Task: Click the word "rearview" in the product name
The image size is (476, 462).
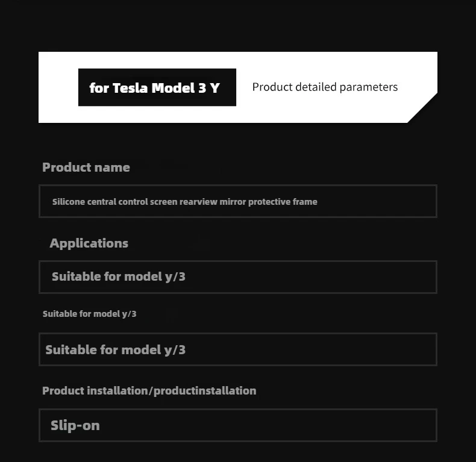Action: pyautogui.click(x=198, y=202)
